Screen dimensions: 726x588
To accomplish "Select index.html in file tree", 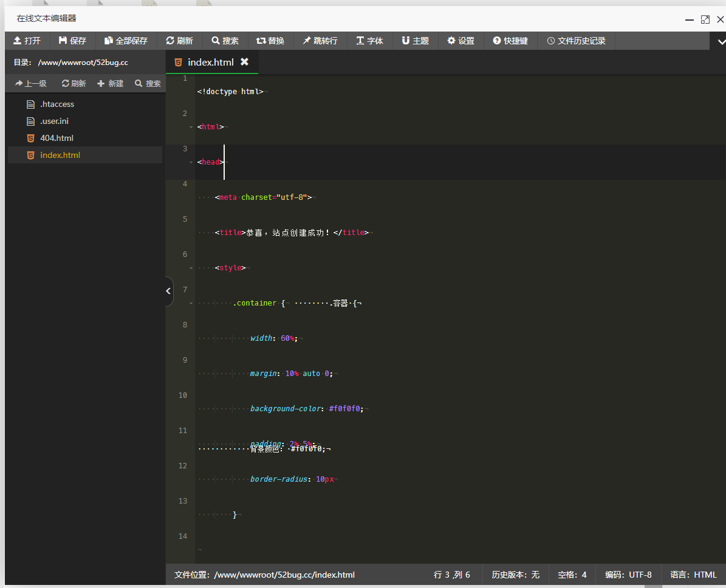I will pyautogui.click(x=84, y=155).
